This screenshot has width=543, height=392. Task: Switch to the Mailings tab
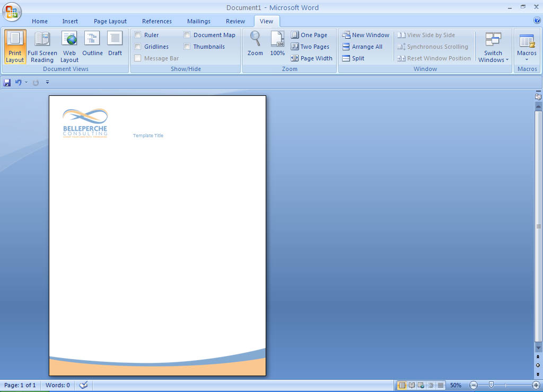199,21
